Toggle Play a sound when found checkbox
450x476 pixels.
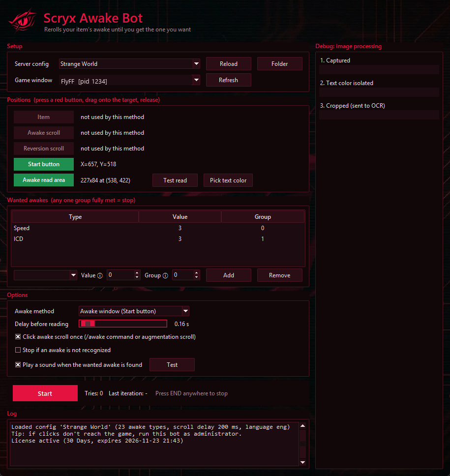pyautogui.click(x=18, y=364)
